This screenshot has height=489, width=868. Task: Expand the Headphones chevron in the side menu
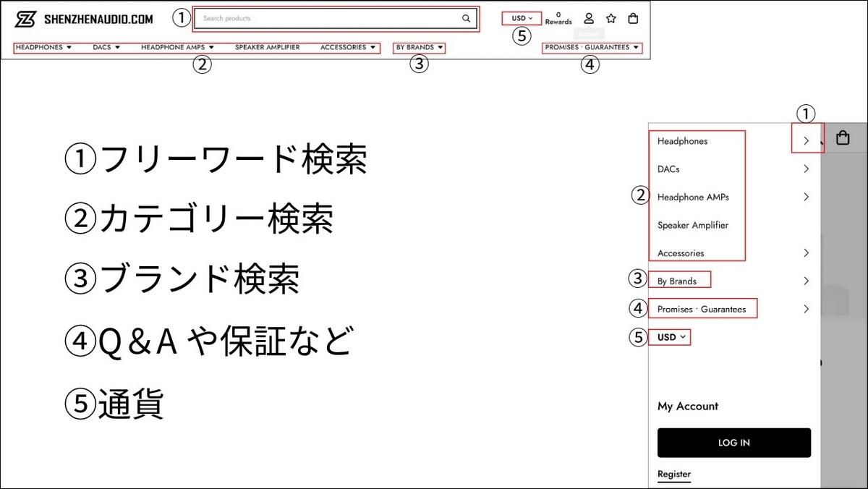[x=806, y=141]
